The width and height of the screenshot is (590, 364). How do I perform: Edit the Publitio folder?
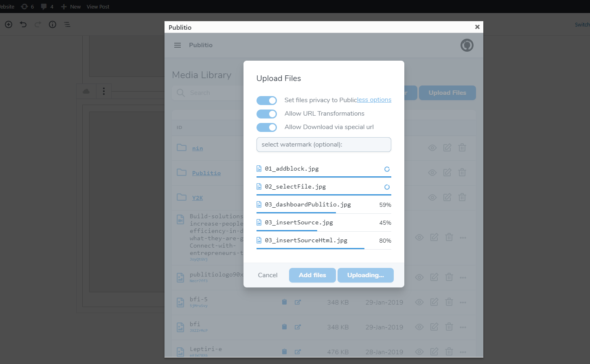click(447, 173)
